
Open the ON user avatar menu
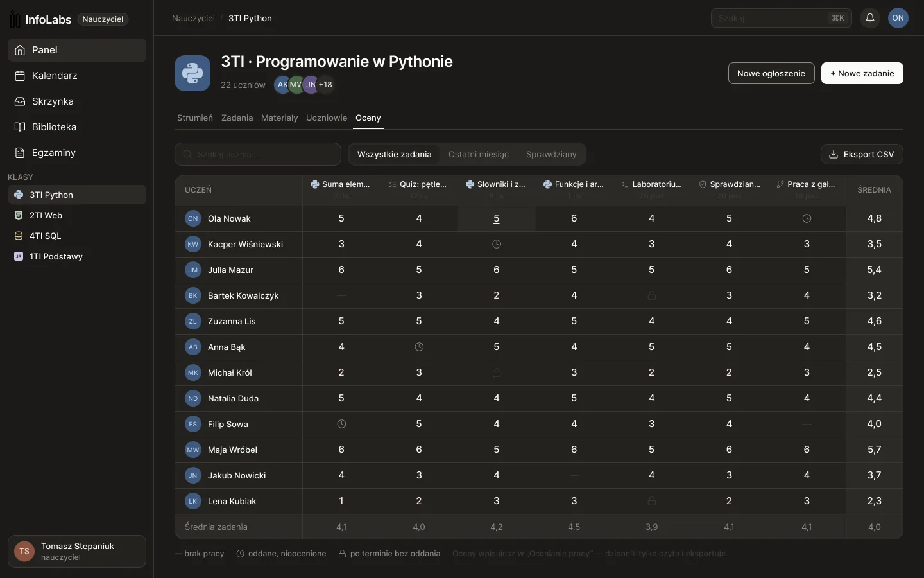coord(898,18)
